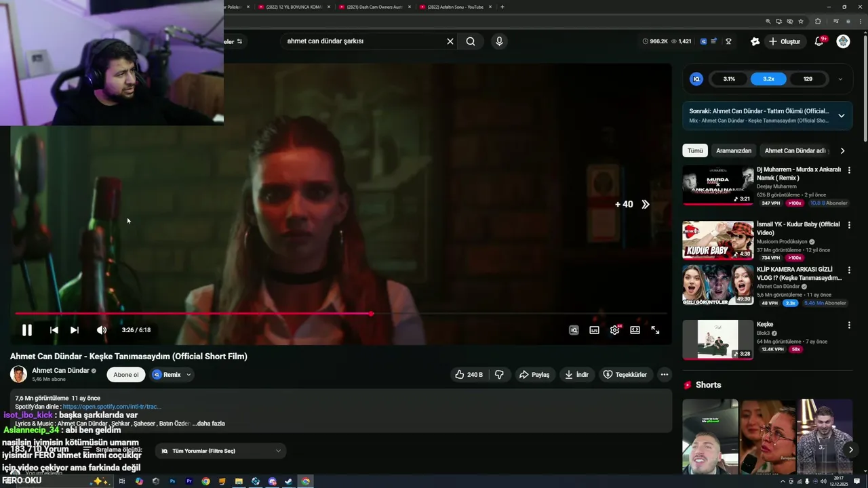Expand the vidIQ stats panel chevron
The height and width of the screenshot is (488, 868).
tap(840, 79)
